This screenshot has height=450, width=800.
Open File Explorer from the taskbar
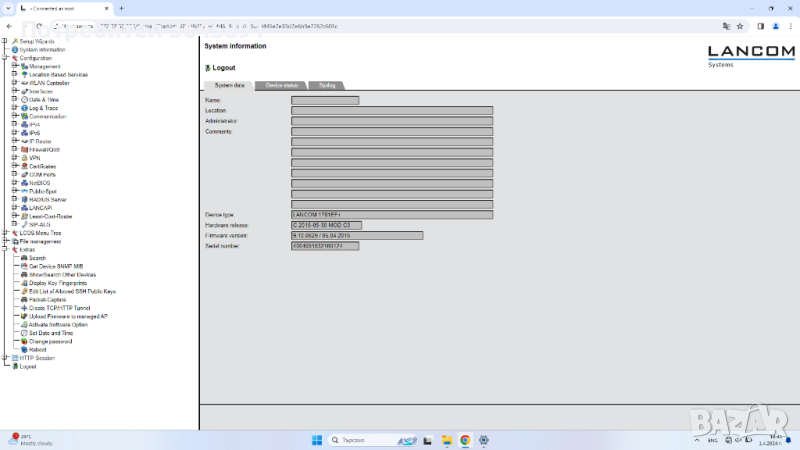click(x=447, y=440)
